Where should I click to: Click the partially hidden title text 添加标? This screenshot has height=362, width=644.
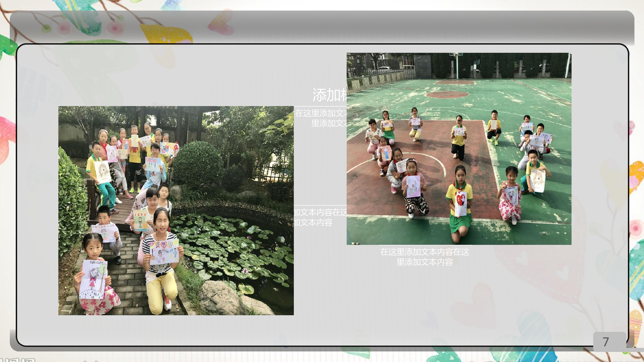click(x=329, y=95)
